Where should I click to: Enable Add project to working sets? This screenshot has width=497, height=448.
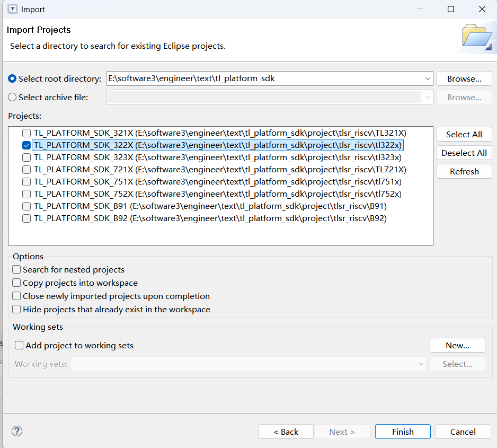(x=19, y=345)
